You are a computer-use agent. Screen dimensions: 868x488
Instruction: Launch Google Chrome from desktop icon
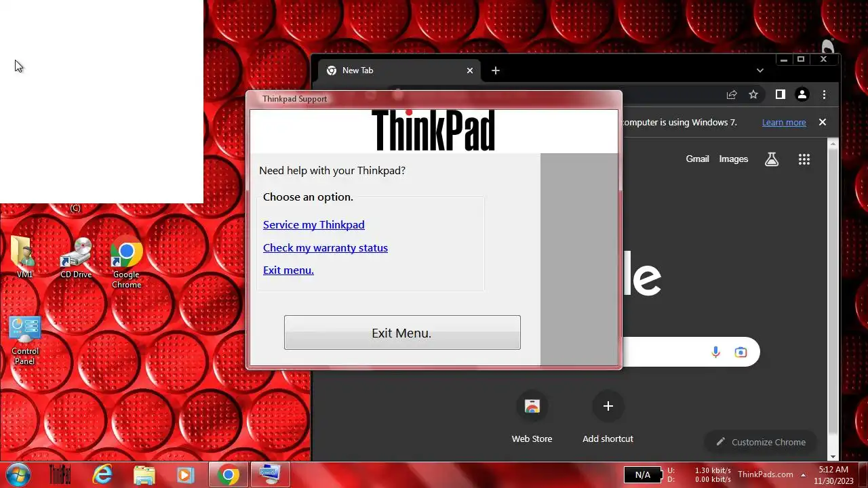(126, 262)
